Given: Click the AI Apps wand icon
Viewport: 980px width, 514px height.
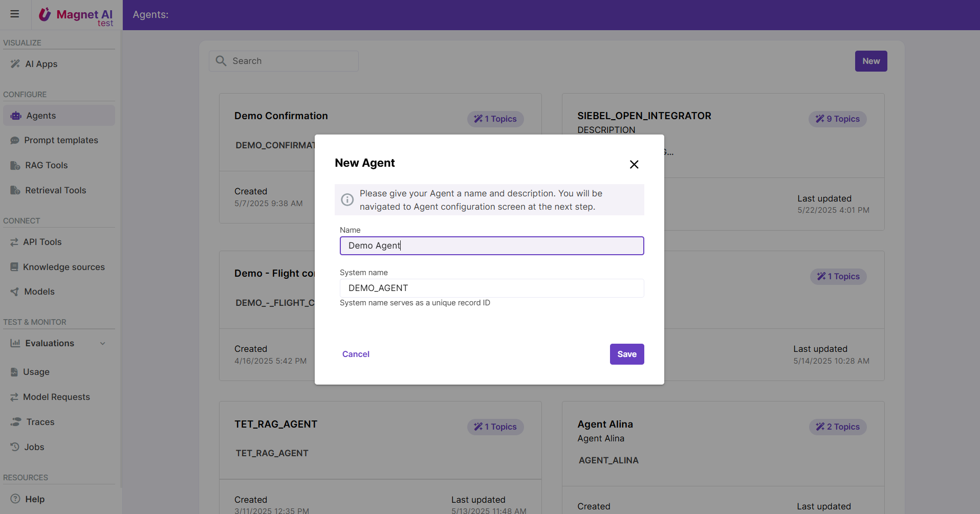Looking at the screenshot, I should coord(15,64).
